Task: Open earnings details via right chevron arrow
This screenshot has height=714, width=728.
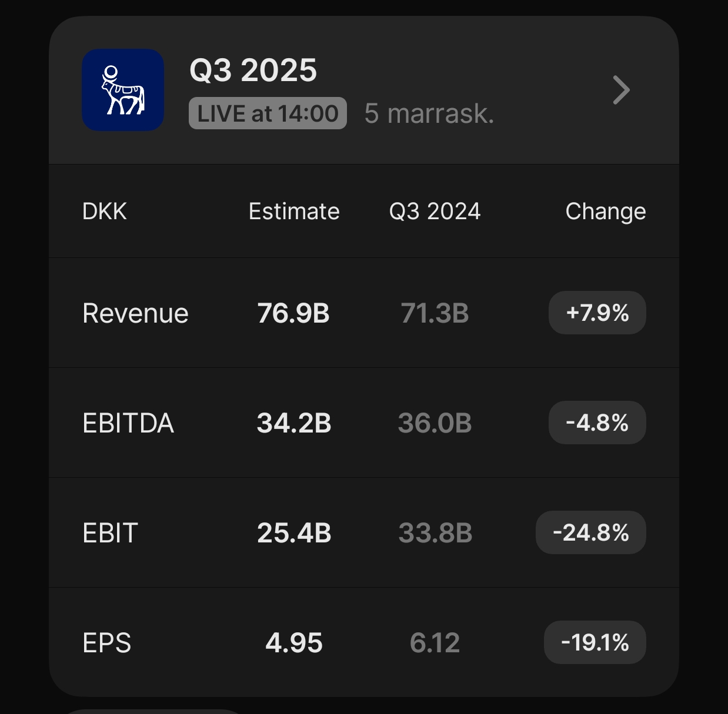Action: click(x=621, y=90)
